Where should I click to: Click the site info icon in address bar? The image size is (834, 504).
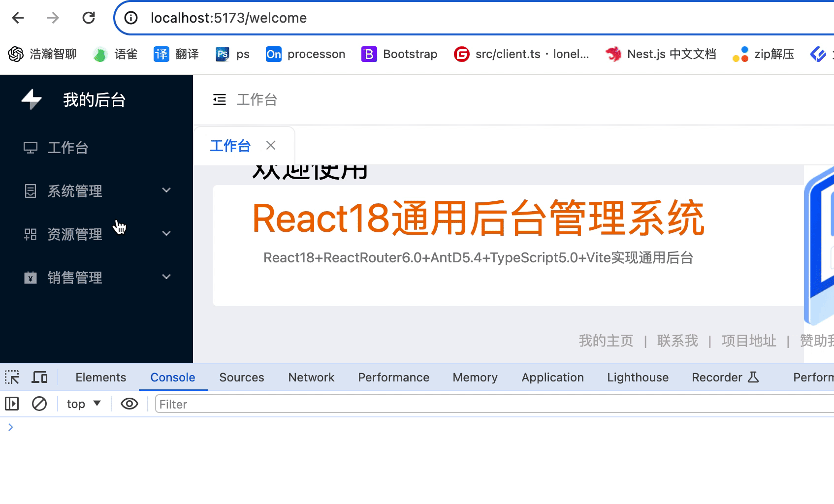(131, 18)
